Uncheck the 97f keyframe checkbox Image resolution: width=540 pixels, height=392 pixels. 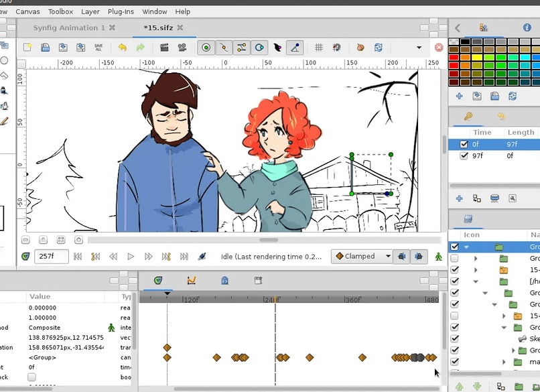464,155
